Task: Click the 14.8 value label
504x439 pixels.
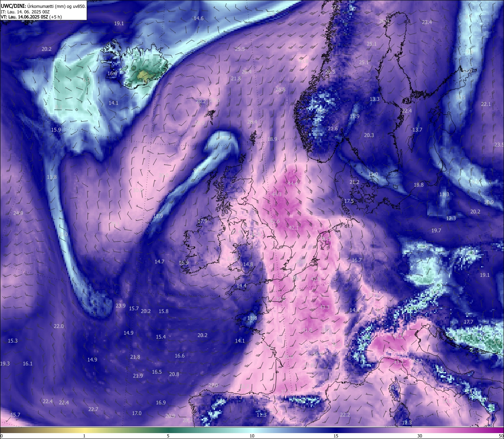Action: 248,265
